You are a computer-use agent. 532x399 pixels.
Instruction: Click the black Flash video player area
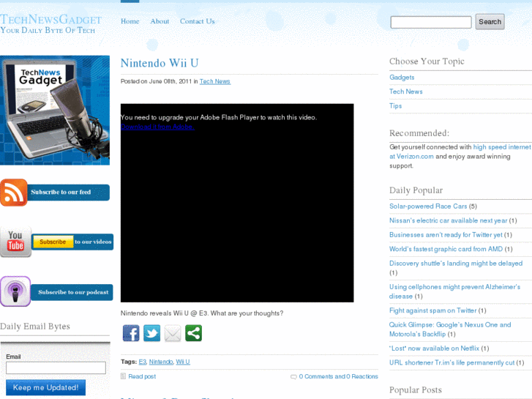(x=237, y=203)
